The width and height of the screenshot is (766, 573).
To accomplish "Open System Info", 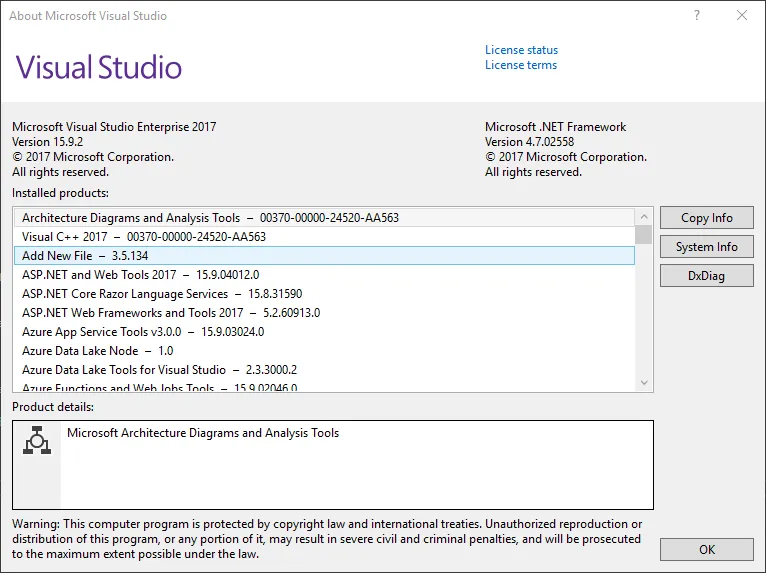I will [706, 247].
